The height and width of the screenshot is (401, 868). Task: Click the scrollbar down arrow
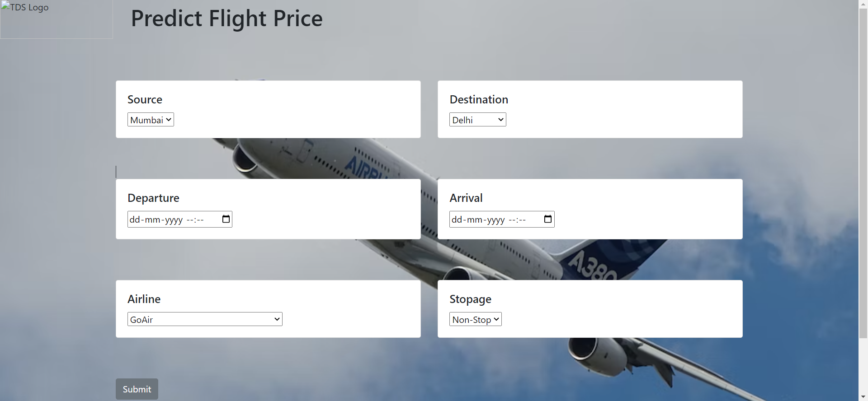click(x=863, y=396)
